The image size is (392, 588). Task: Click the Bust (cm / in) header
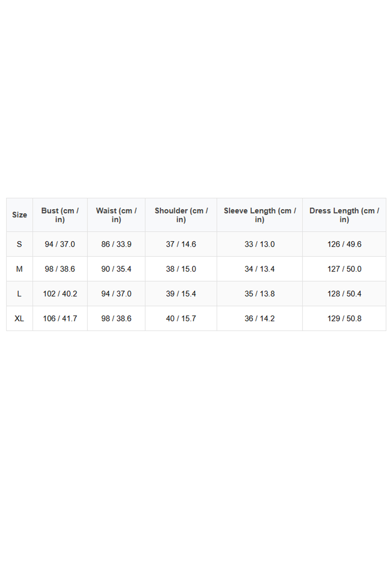pyautogui.click(x=60, y=215)
